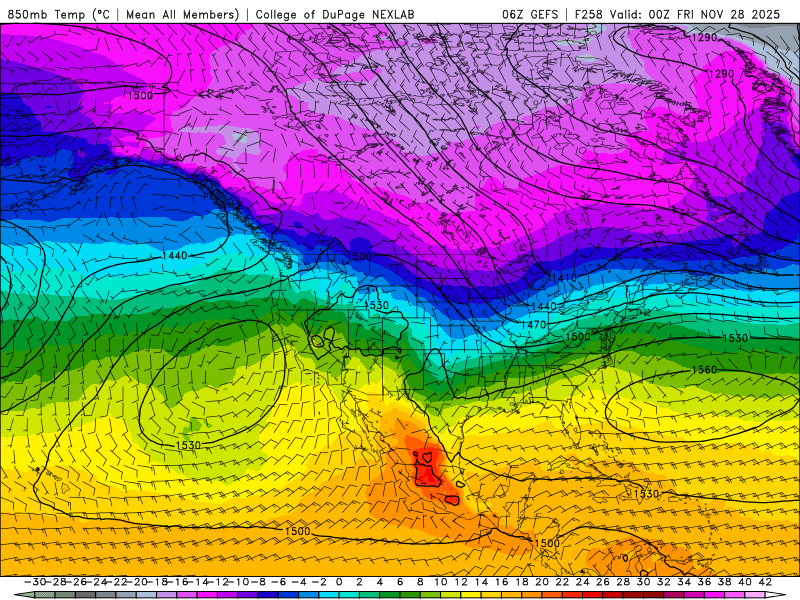Click the '16' label on the temperature legend
Viewport: 800px width, 600px height.
(x=501, y=582)
